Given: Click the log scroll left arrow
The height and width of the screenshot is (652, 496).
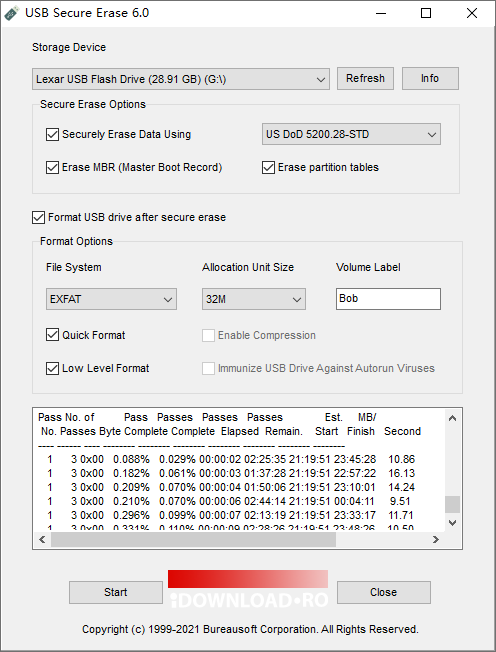Looking at the screenshot, I should (42, 539).
